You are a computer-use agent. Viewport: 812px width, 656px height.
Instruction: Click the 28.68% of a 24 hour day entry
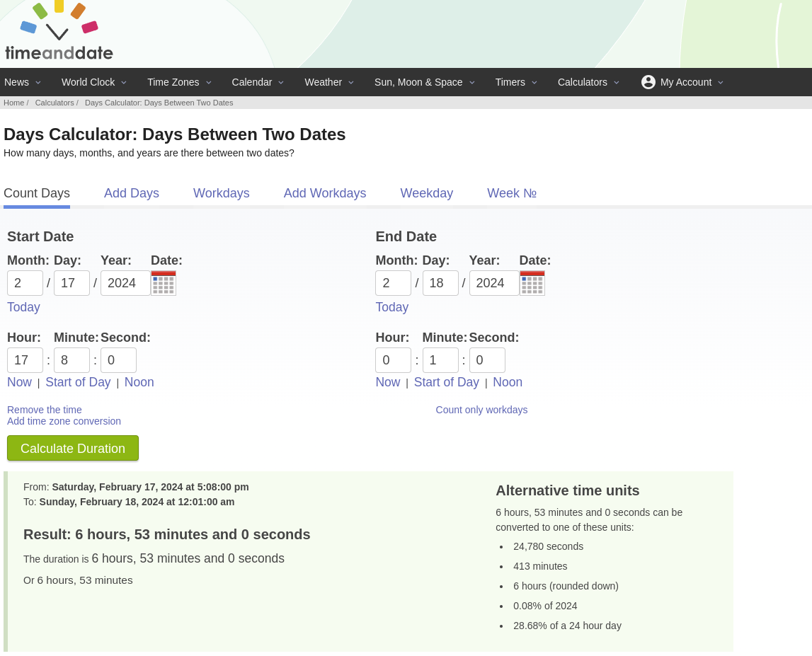pyautogui.click(x=567, y=626)
